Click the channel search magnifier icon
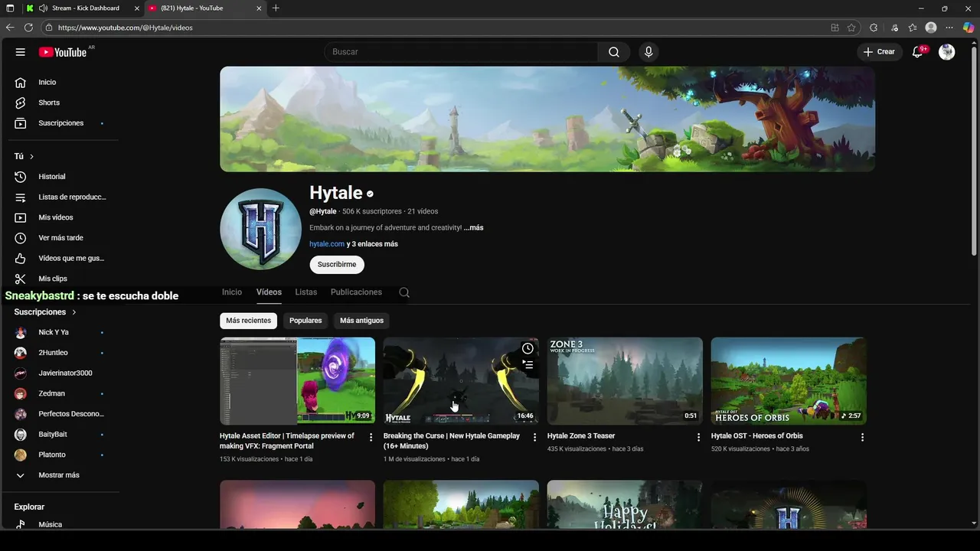 404,292
